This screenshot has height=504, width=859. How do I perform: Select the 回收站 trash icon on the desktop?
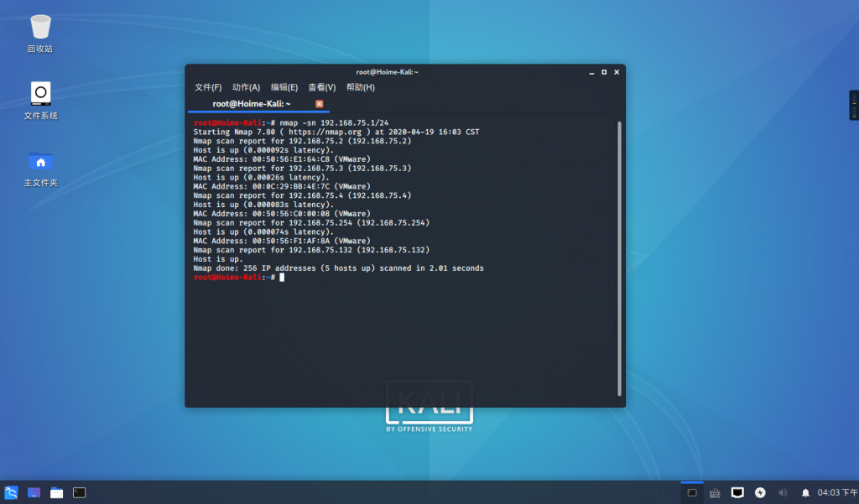40,34
